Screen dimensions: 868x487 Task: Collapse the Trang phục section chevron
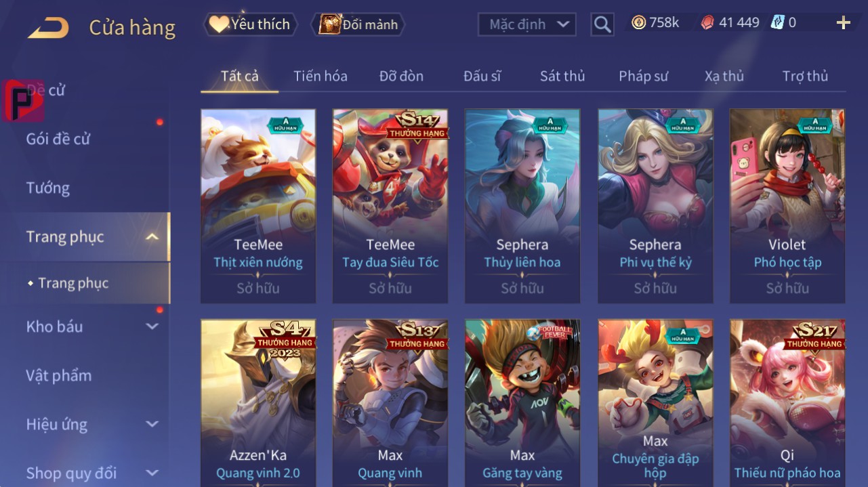click(152, 236)
